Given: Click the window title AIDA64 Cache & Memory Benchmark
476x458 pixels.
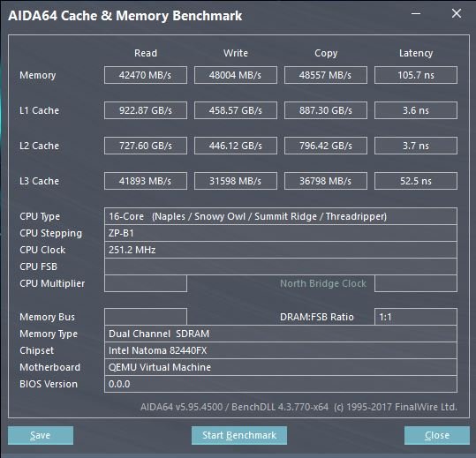Looking at the screenshot, I should (125, 16).
